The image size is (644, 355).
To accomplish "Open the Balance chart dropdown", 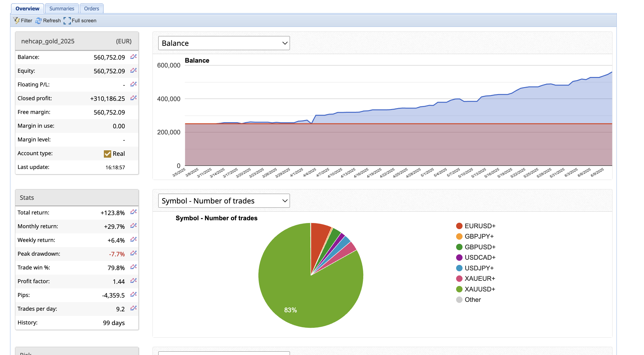I will 224,43.
